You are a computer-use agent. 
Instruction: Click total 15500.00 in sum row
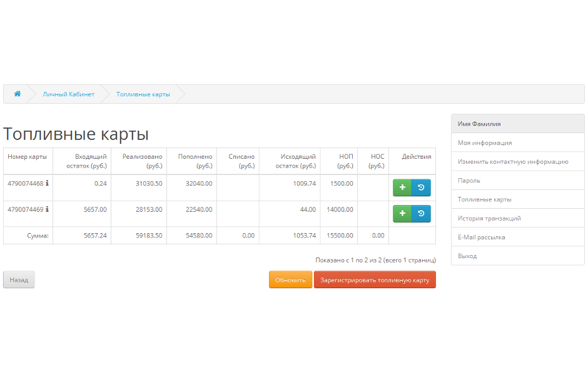click(340, 235)
